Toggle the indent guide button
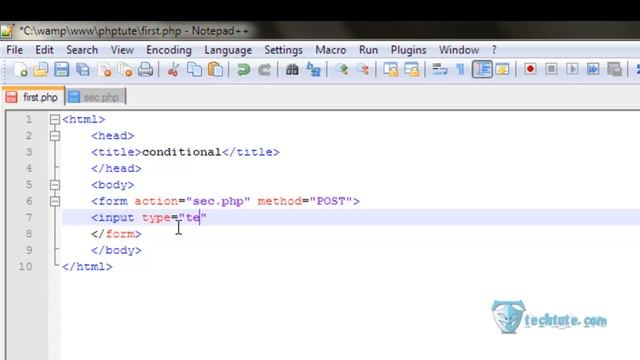This screenshot has width=640, height=360. [x=482, y=69]
